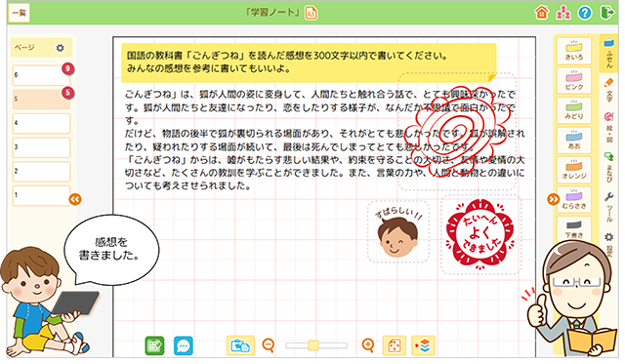This screenshot has width=625, height=364.
Task: Go to the home screen icon
Action: point(541,13)
